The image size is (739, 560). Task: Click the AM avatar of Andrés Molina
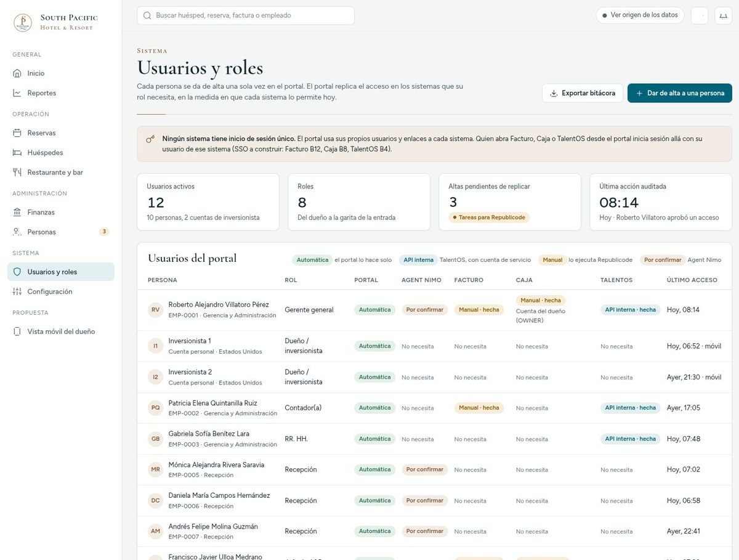click(x=155, y=531)
